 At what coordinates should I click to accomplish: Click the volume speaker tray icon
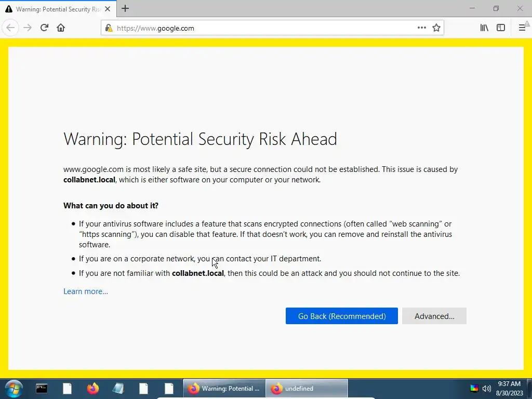click(x=486, y=389)
